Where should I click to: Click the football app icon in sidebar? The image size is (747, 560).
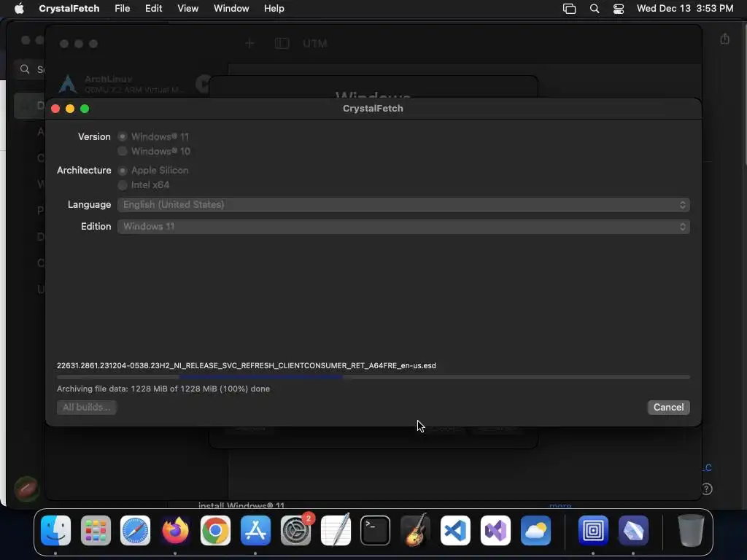(x=27, y=489)
